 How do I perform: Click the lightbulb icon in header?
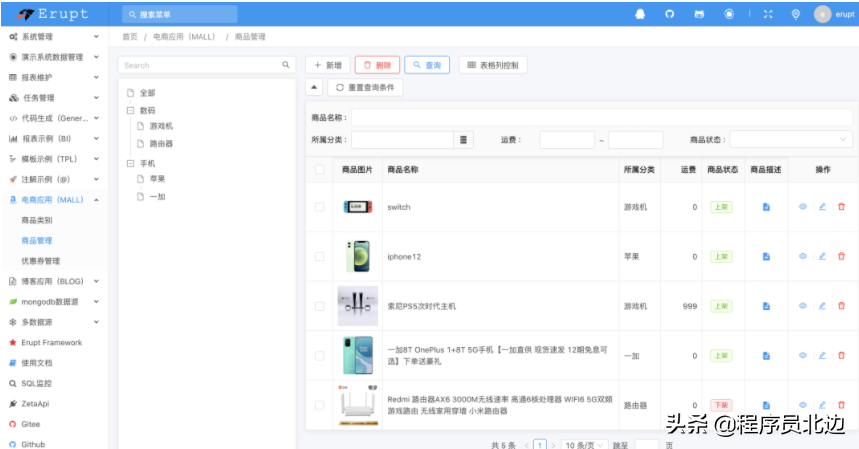point(795,14)
